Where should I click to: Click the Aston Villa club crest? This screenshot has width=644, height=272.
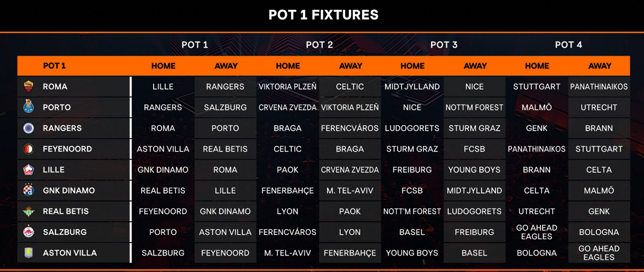pos(29,253)
